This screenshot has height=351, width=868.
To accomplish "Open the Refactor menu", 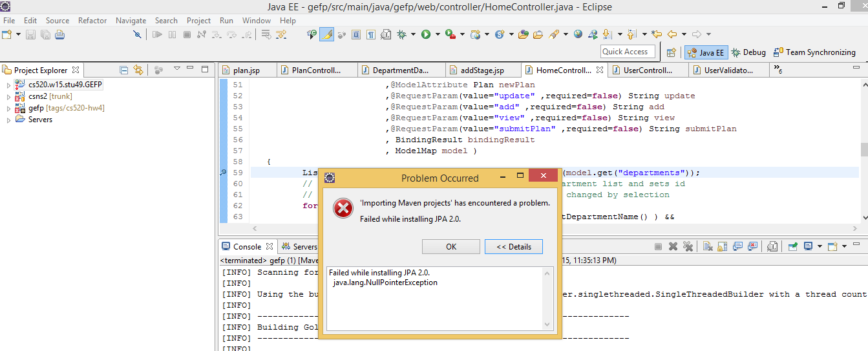I will [92, 21].
